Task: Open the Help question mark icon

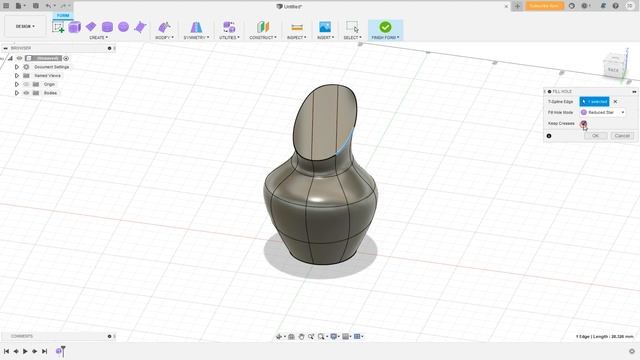Action: pos(616,6)
